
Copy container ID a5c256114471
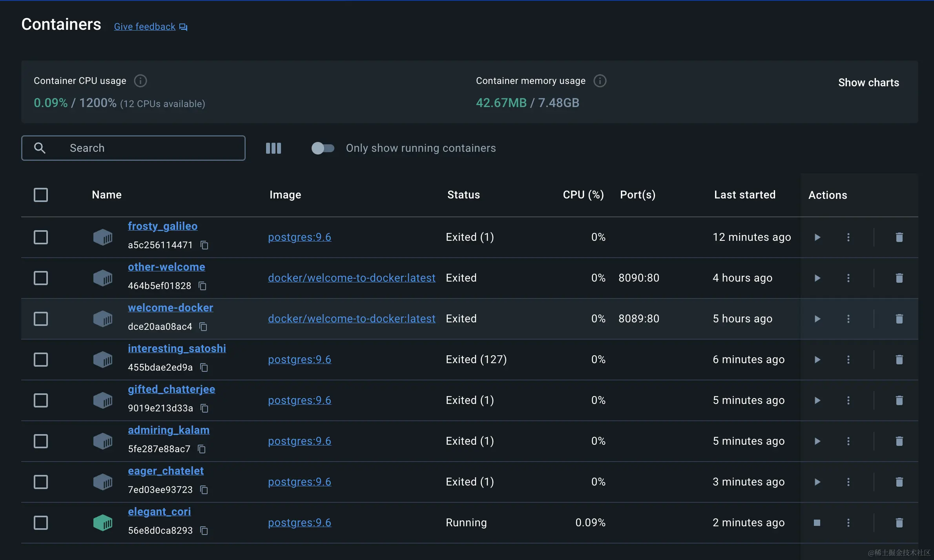(204, 245)
